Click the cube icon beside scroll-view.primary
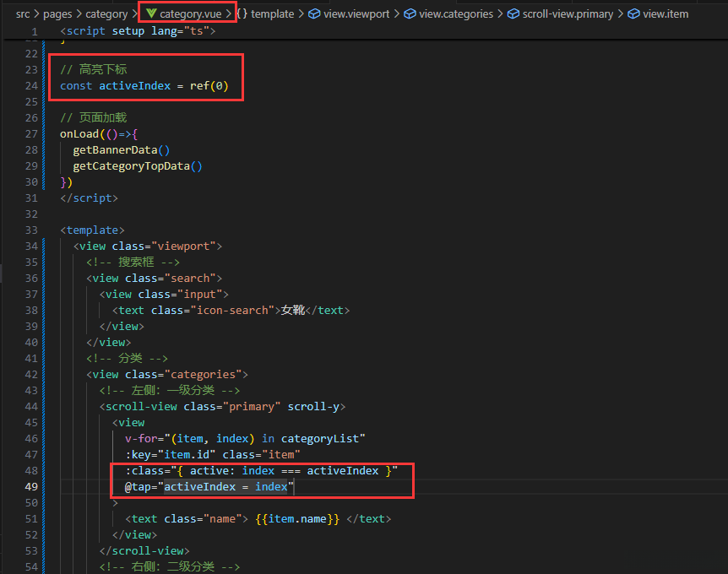 pyautogui.click(x=513, y=14)
